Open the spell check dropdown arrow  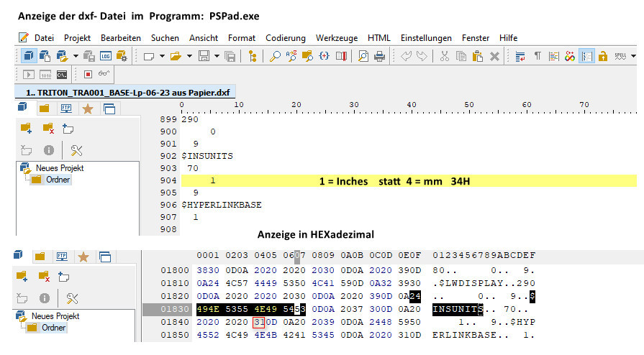(633, 56)
